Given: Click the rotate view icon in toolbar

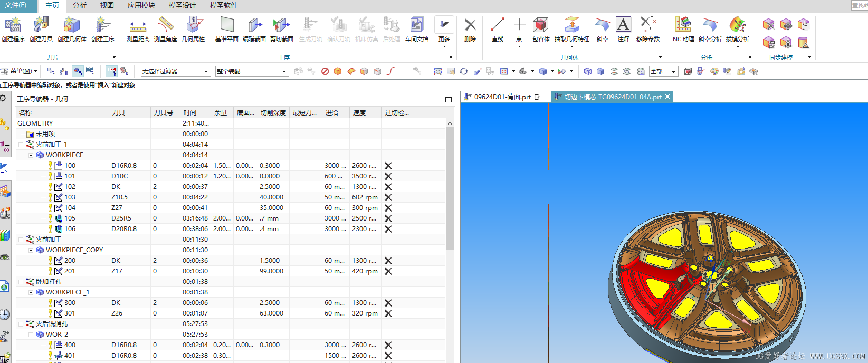Looking at the screenshot, I should [464, 71].
